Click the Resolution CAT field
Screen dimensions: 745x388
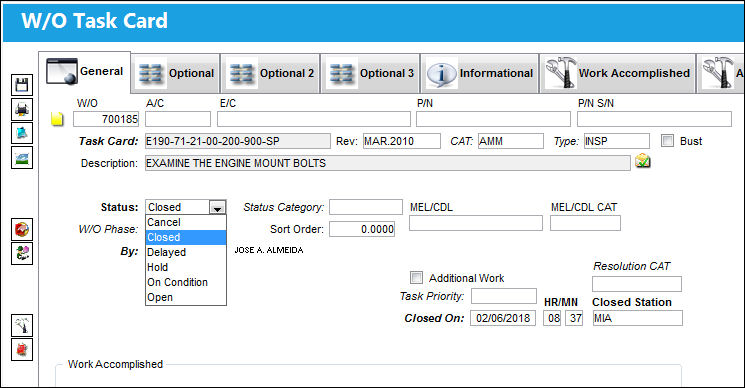(x=637, y=284)
